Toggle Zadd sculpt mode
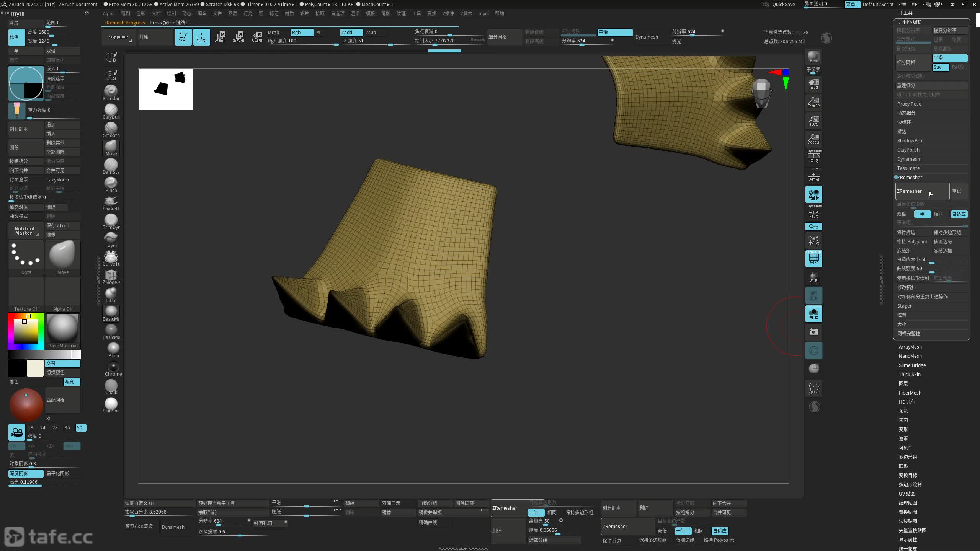The width and height of the screenshot is (980, 551). pyautogui.click(x=351, y=32)
